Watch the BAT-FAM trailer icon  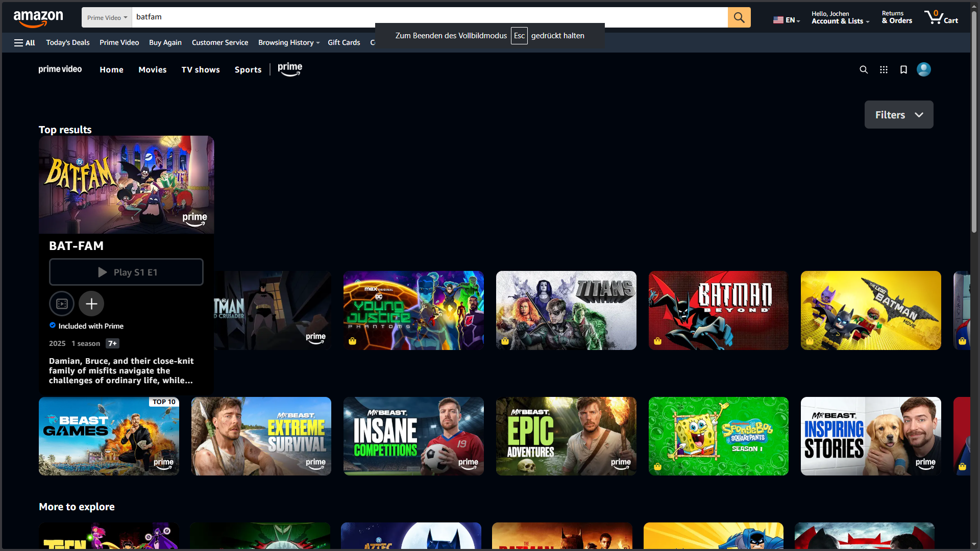coord(62,304)
